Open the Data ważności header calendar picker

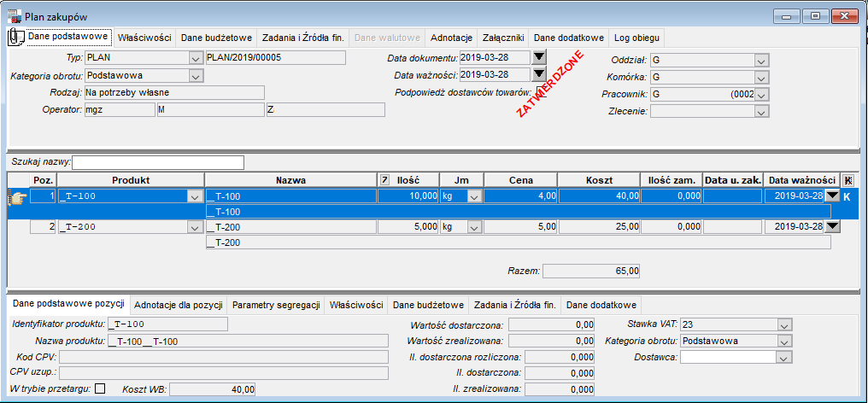click(538, 74)
